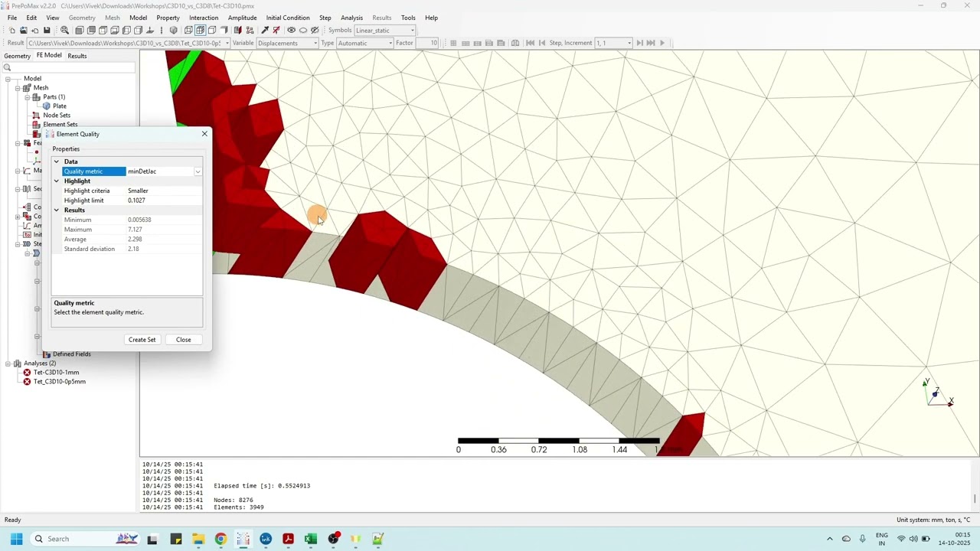Click the First step increment icon
Image resolution: width=980 pixels, height=551 pixels.
click(530, 43)
